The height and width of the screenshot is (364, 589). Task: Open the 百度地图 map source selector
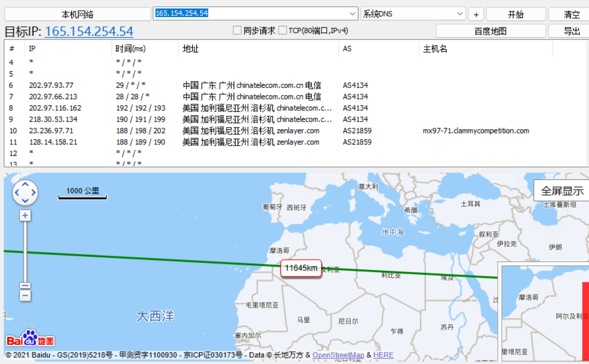(x=490, y=31)
